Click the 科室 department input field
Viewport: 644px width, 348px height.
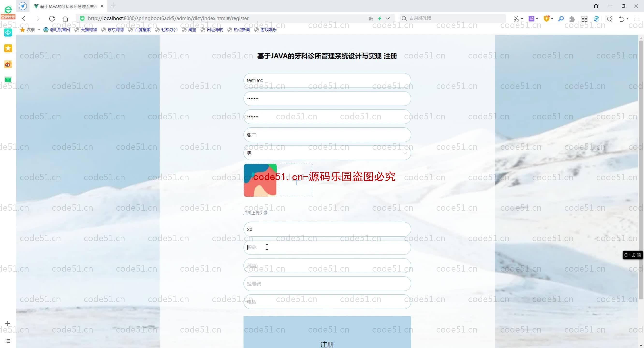pyautogui.click(x=327, y=266)
